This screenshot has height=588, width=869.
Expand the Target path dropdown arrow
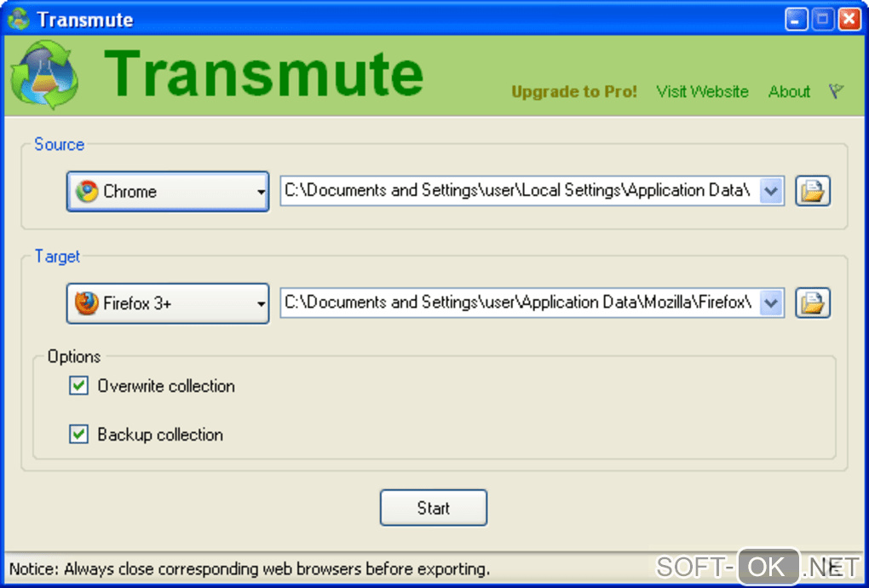[x=771, y=303]
